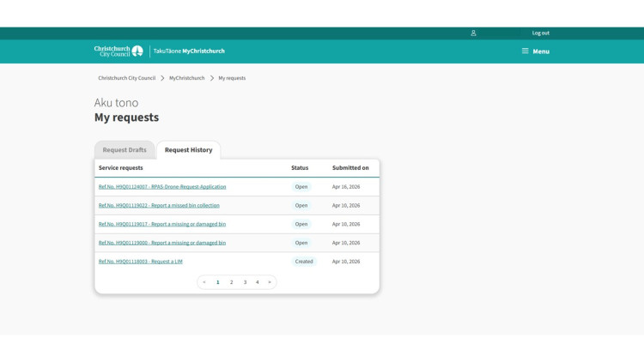Click the Christchurch City Council logo

(118, 51)
